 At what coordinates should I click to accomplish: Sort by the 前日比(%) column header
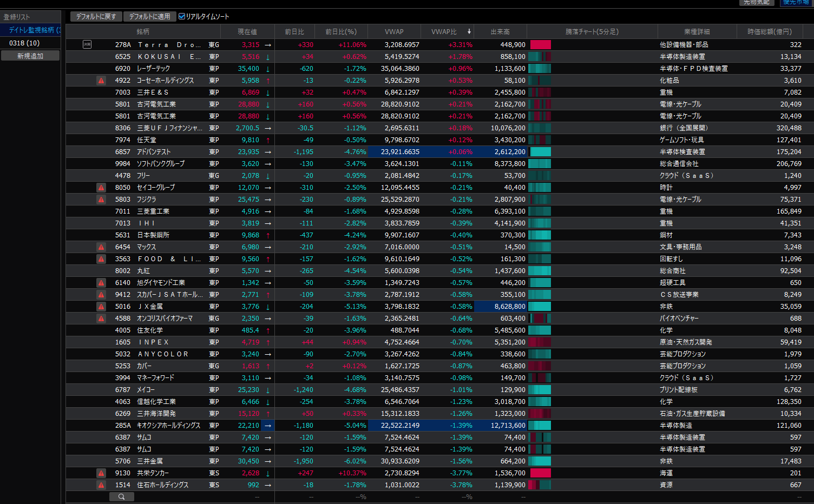tap(340, 32)
